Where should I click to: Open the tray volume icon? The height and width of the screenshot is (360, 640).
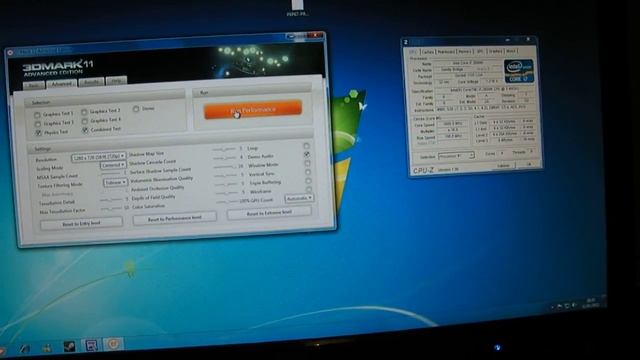(x=574, y=305)
